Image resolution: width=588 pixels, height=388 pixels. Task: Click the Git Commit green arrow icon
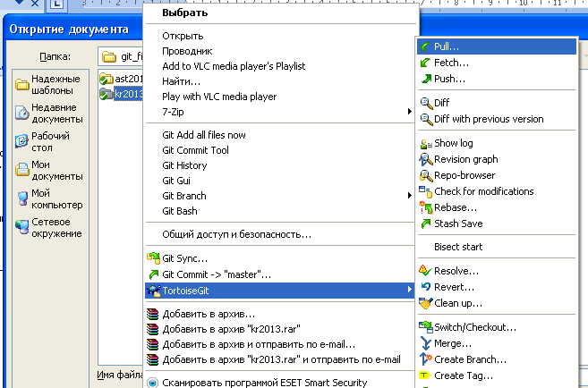153,274
